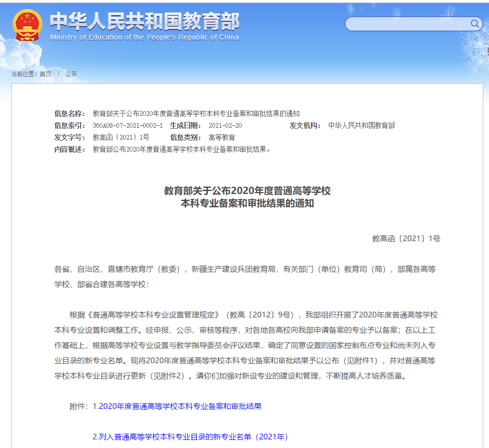The image size is (489, 448).
Task: Click the 当前位置 label
Action: [24, 74]
